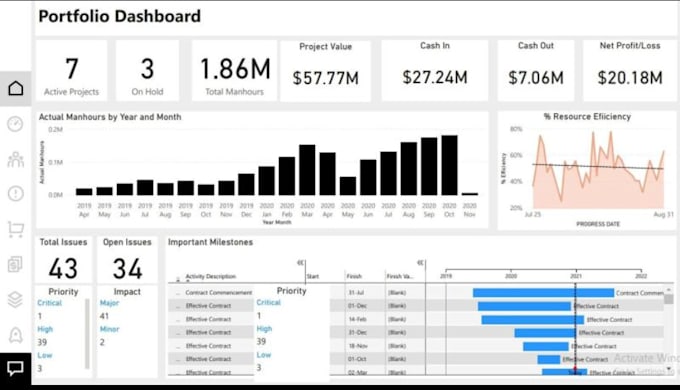The height and width of the screenshot is (390, 680).
Task: Sort by the Start column header
Action: point(313,276)
